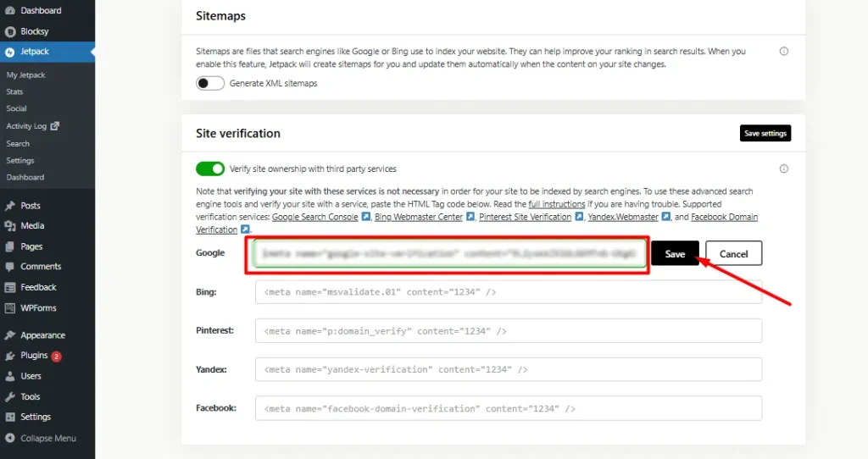
Task: Open My Jetpack submenu item
Action: (26, 75)
